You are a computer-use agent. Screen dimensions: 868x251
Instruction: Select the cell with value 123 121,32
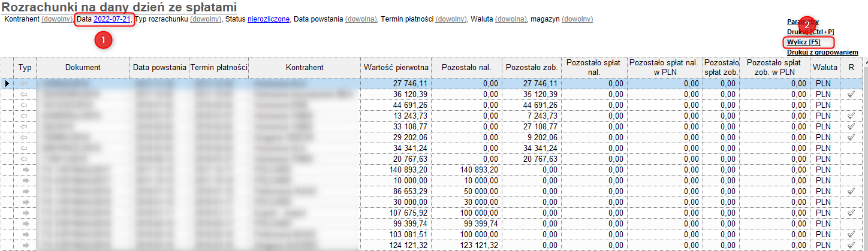(x=466, y=245)
